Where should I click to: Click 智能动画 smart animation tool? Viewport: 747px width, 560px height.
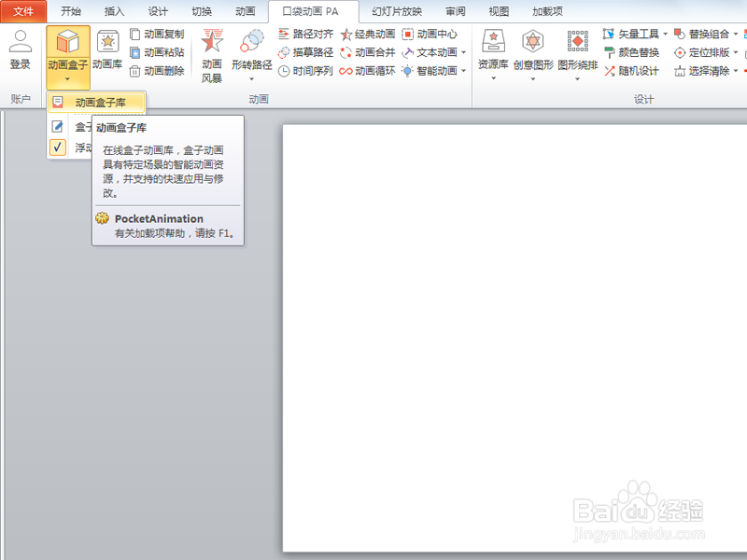(x=430, y=71)
